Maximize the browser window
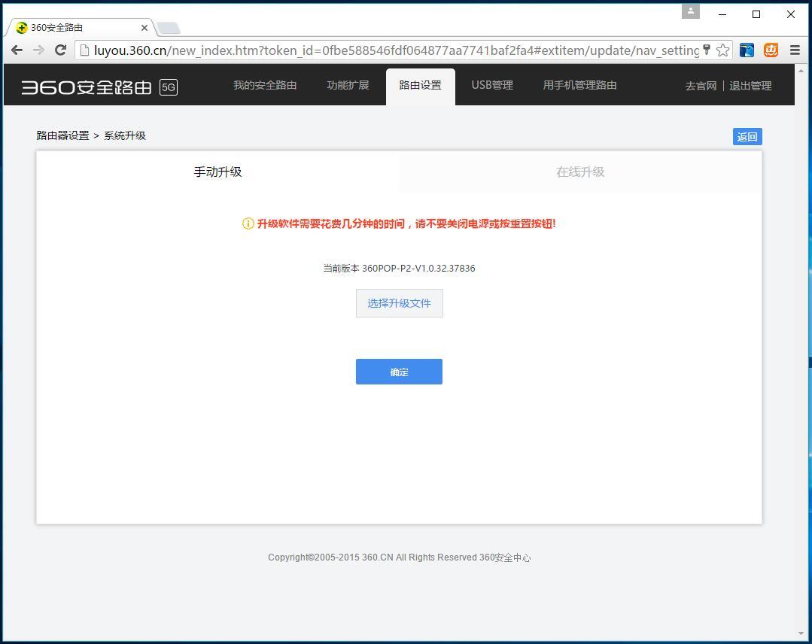Screen dimensions: 812x644 756,14
